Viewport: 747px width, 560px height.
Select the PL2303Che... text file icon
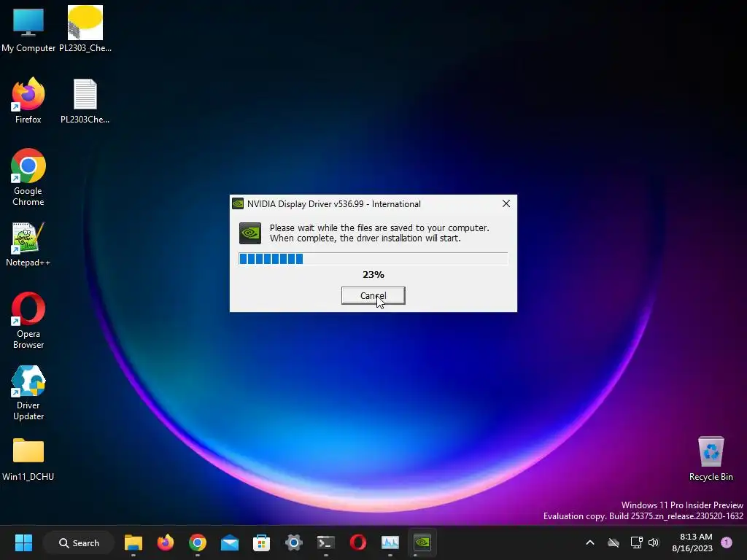click(x=85, y=101)
